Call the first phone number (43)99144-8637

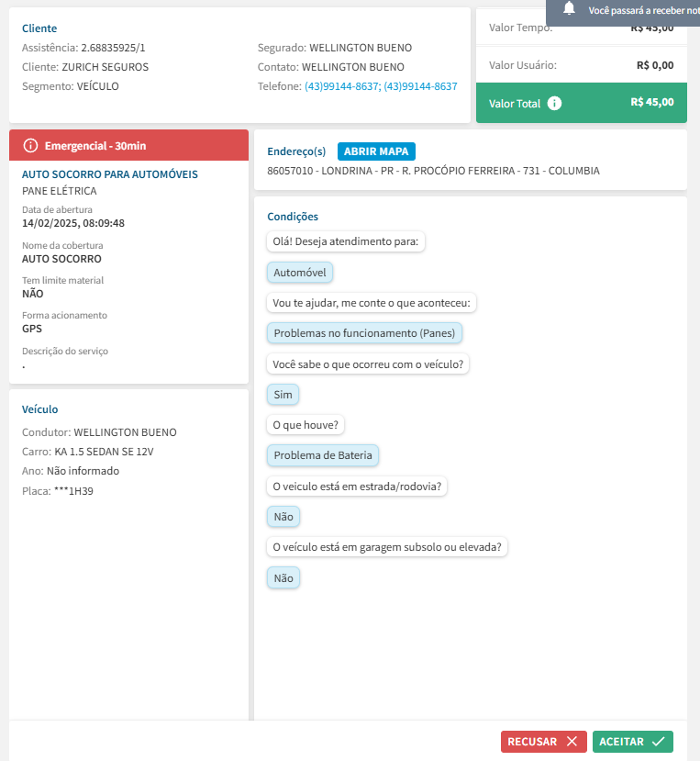[342, 86]
